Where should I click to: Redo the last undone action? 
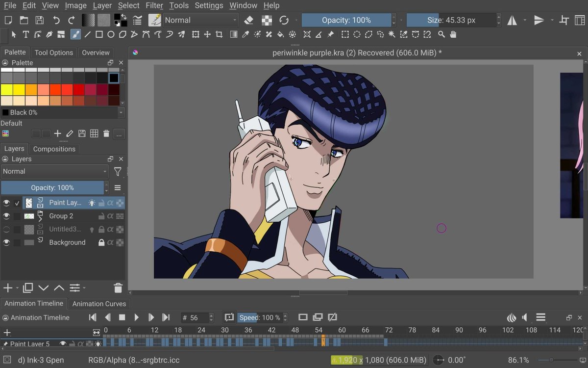(72, 20)
